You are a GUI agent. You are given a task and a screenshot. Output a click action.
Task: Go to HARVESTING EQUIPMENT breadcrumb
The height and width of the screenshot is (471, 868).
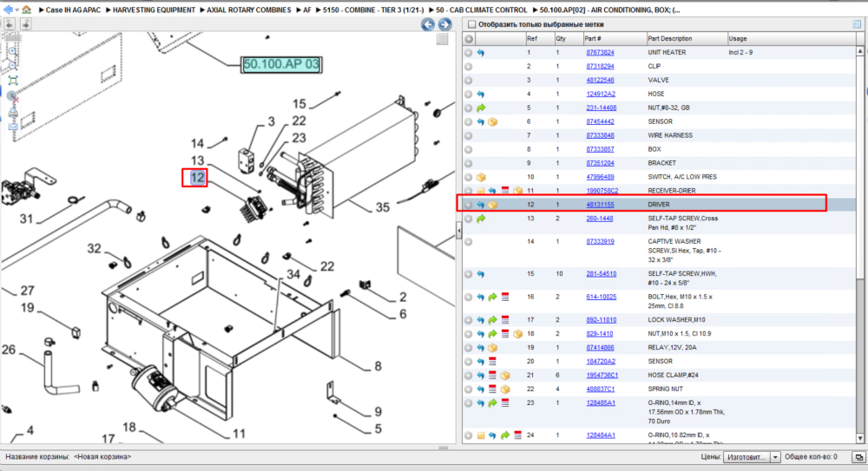click(154, 10)
